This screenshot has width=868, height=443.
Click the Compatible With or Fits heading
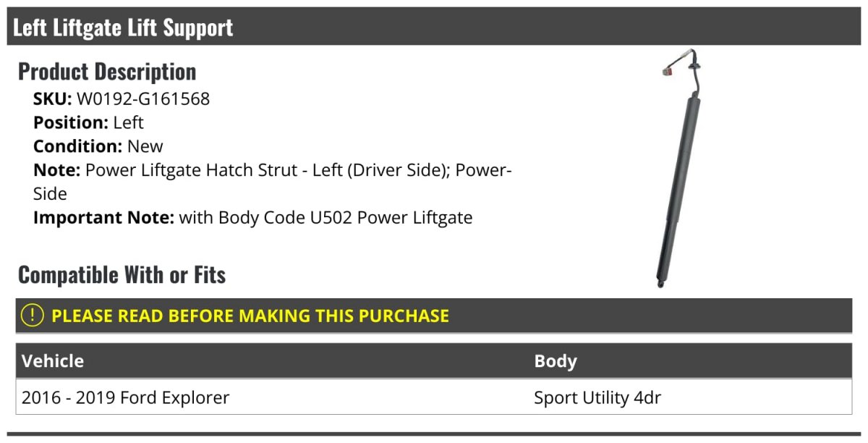pos(122,274)
